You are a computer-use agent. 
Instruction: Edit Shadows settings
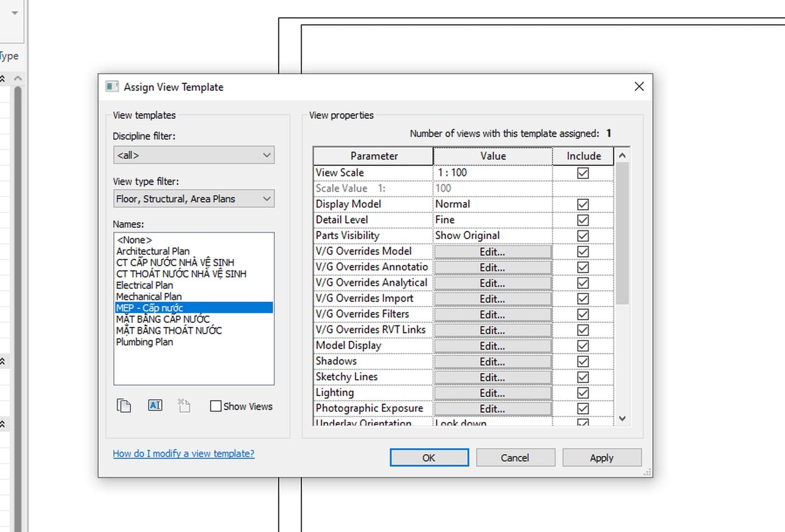pos(493,362)
